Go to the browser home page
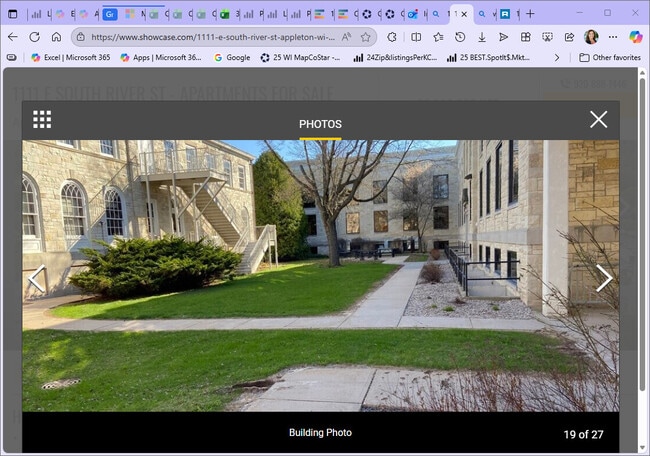Screen dimensions: 650x456 pos(56,37)
